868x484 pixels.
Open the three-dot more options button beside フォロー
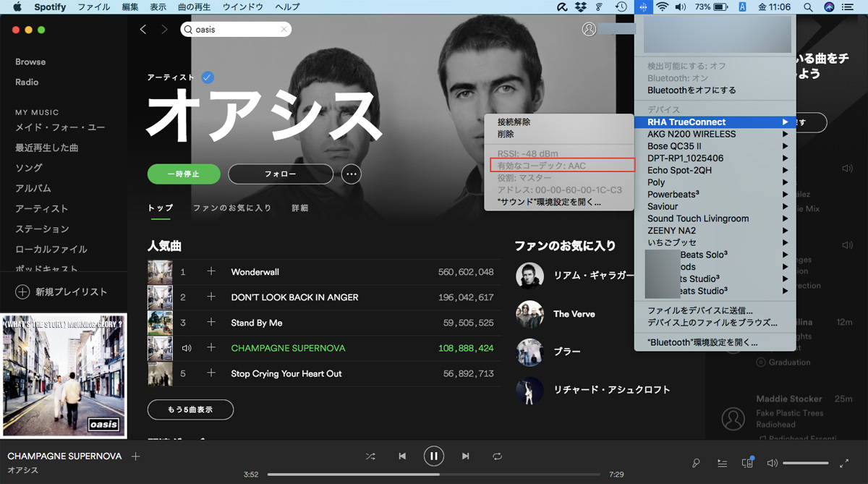(352, 174)
